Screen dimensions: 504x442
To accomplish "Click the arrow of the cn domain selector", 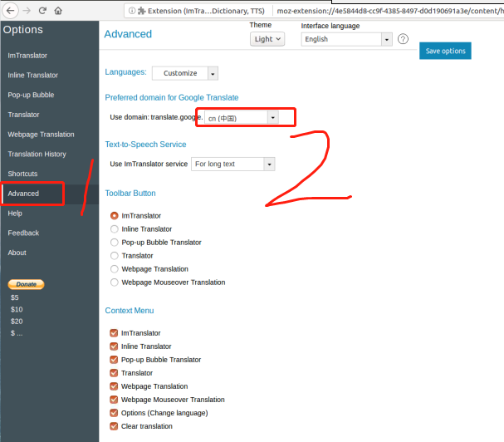I will click(x=273, y=118).
